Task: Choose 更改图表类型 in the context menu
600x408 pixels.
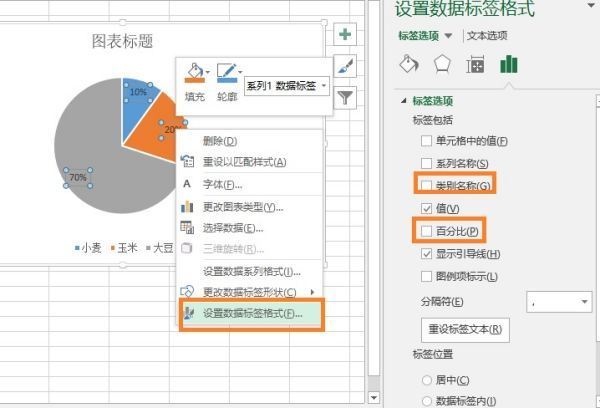Action: (249, 207)
